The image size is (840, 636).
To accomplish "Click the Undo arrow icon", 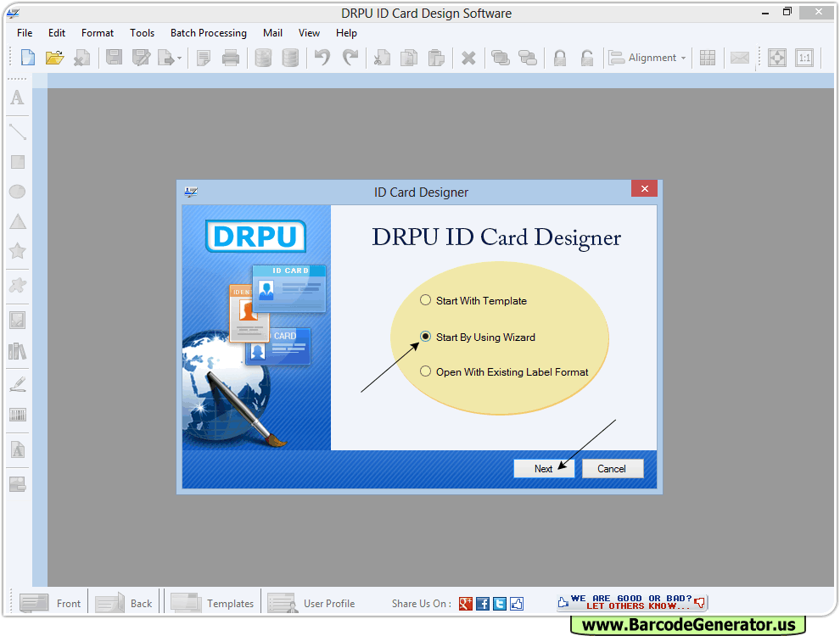I will 322,58.
